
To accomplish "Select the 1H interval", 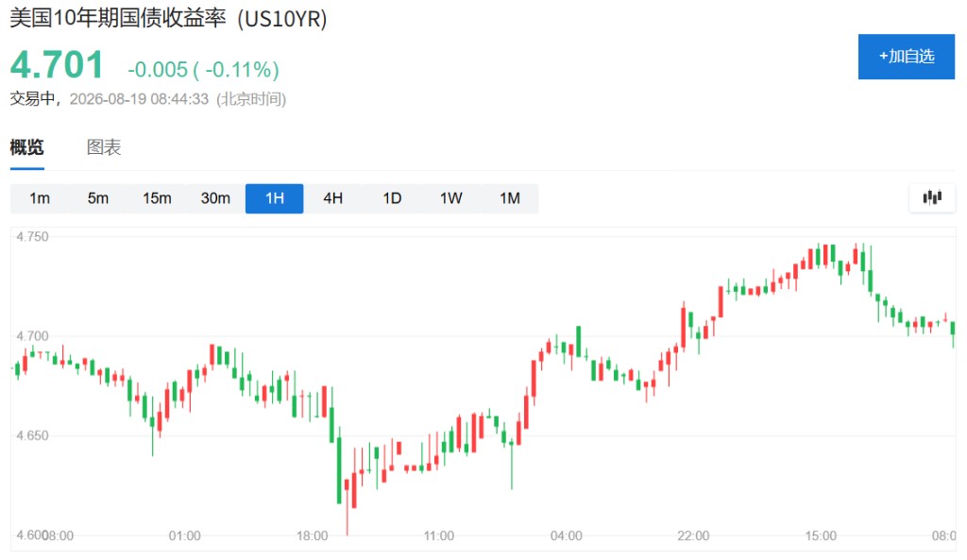I will coord(275,198).
